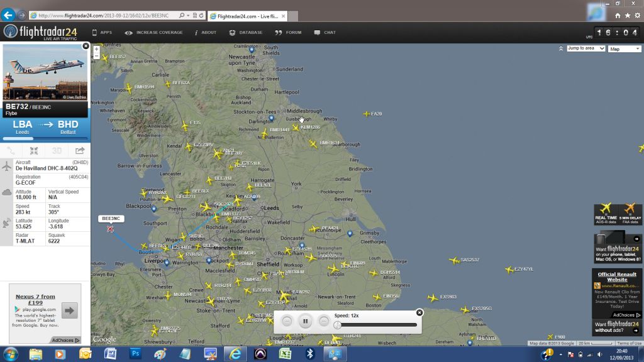The height and width of the screenshot is (362, 644).
Task: Click the share flight icon
Action: pos(80,151)
